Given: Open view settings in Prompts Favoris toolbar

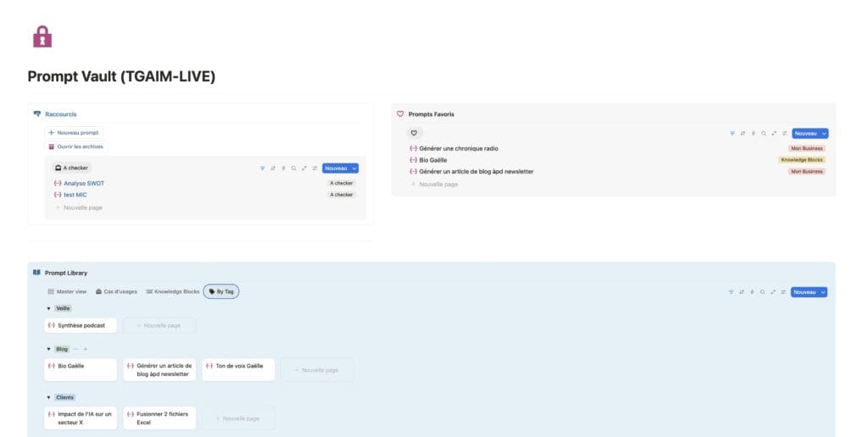Looking at the screenshot, I should pos(784,133).
